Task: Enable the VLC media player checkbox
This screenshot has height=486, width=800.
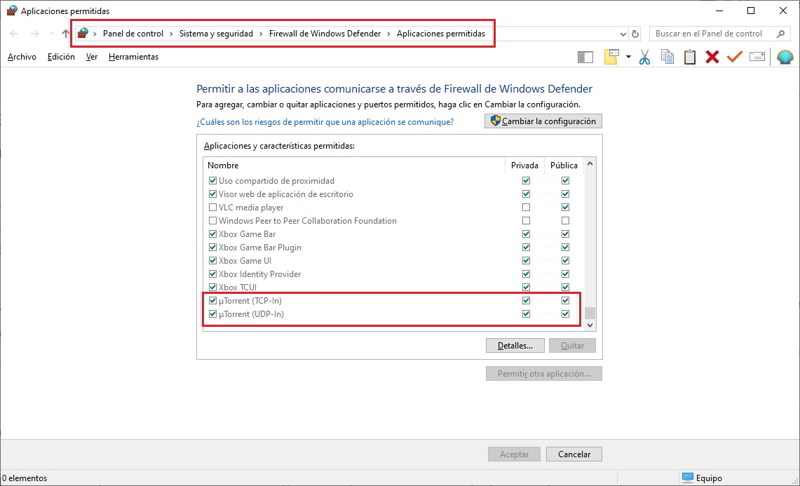Action: (212, 207)
